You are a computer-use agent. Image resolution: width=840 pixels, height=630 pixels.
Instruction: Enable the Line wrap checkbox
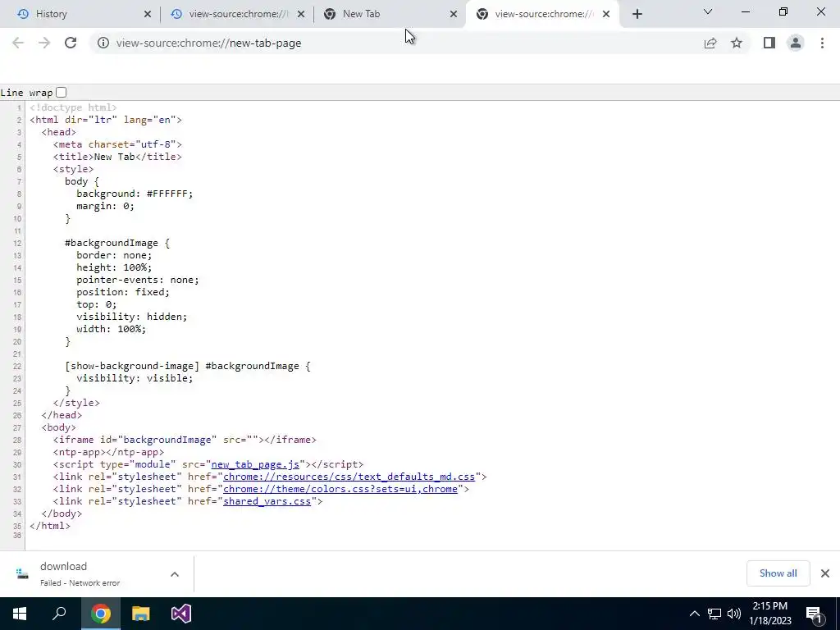click(61, 93)
